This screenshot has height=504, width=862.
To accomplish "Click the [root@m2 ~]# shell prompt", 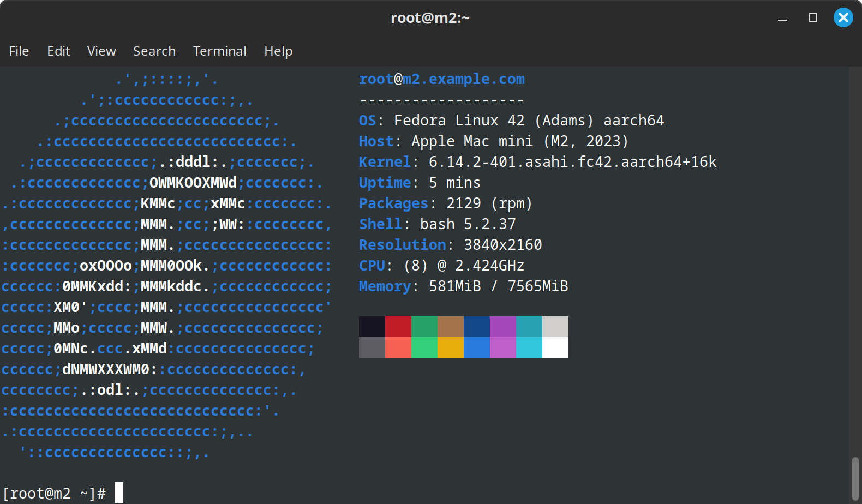I will click(55, 494).
